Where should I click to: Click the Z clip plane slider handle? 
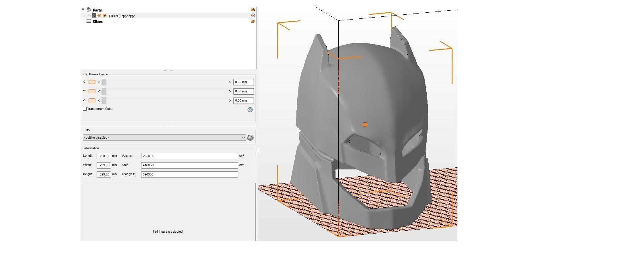(104, 101)
